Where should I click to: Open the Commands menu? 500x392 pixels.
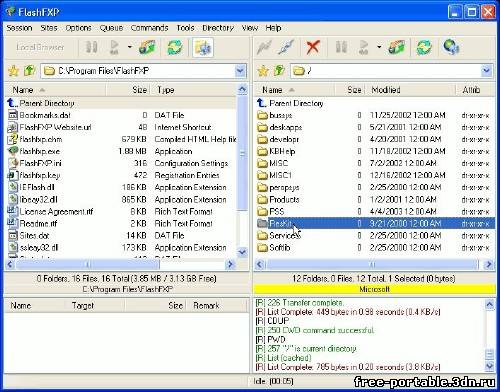(149, 28)
